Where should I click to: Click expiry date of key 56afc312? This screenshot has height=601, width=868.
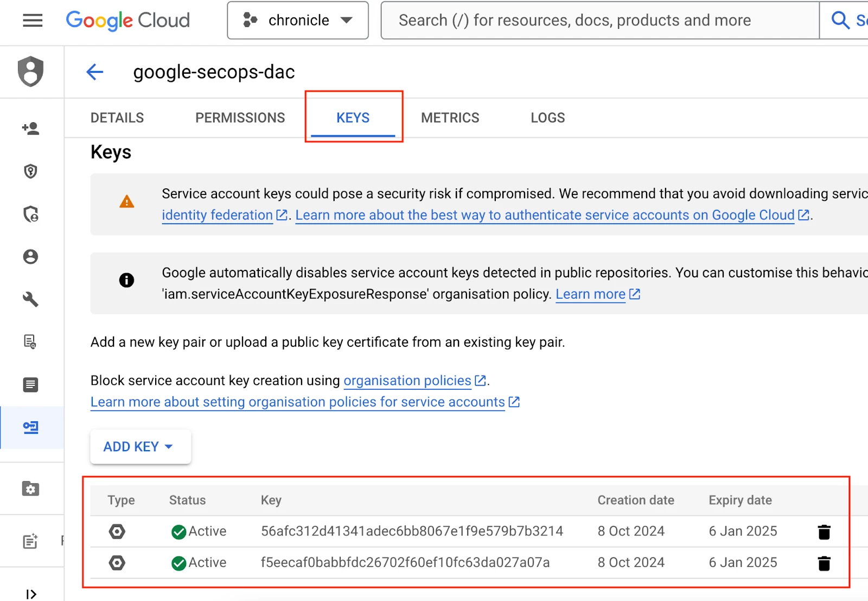point(743,531)
